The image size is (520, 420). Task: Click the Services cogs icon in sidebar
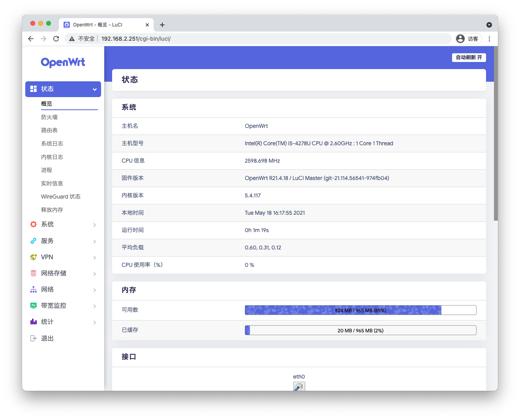[x=34, y=241]
